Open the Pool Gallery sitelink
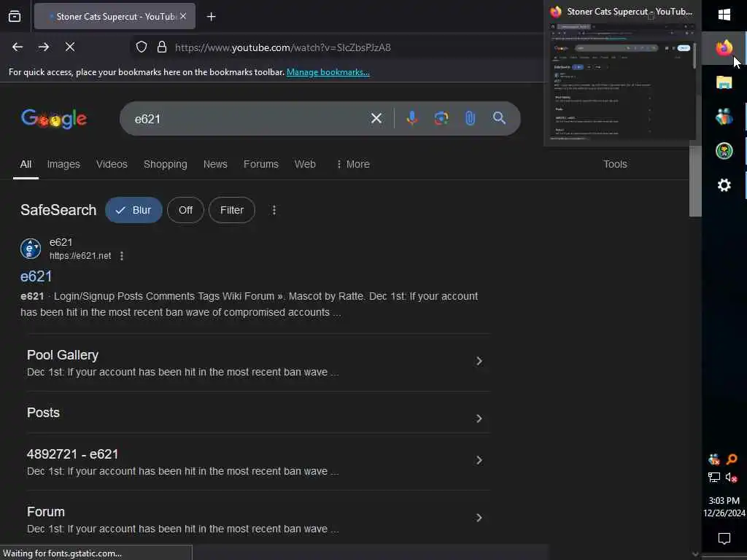 63,355
